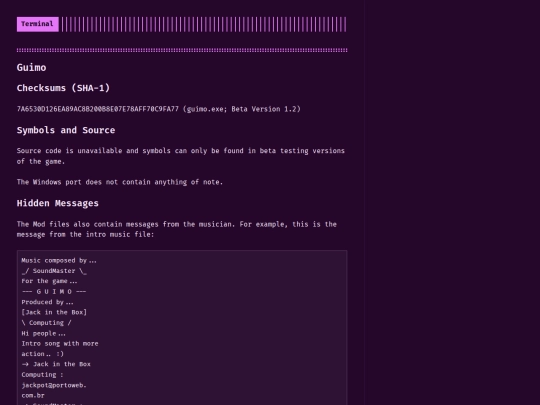Click the 'Music composed by ...' line
This screenshot has height=405, width=540.
click(x=59, y=261)
